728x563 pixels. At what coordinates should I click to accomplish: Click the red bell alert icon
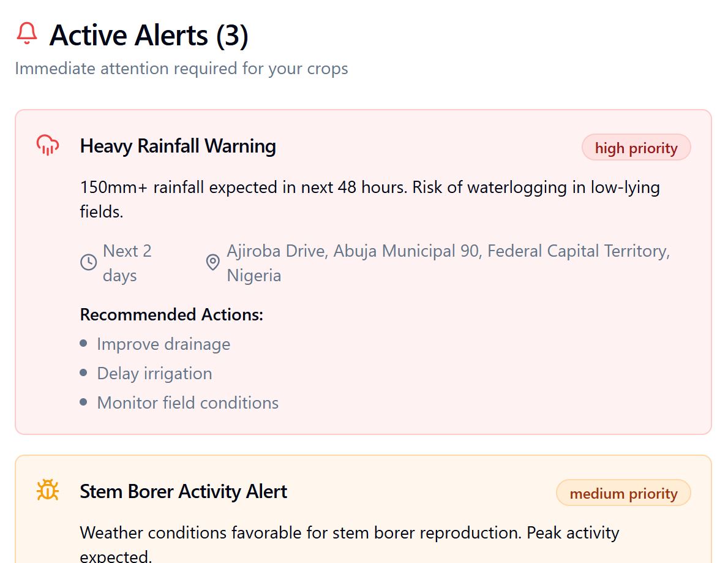27,33
